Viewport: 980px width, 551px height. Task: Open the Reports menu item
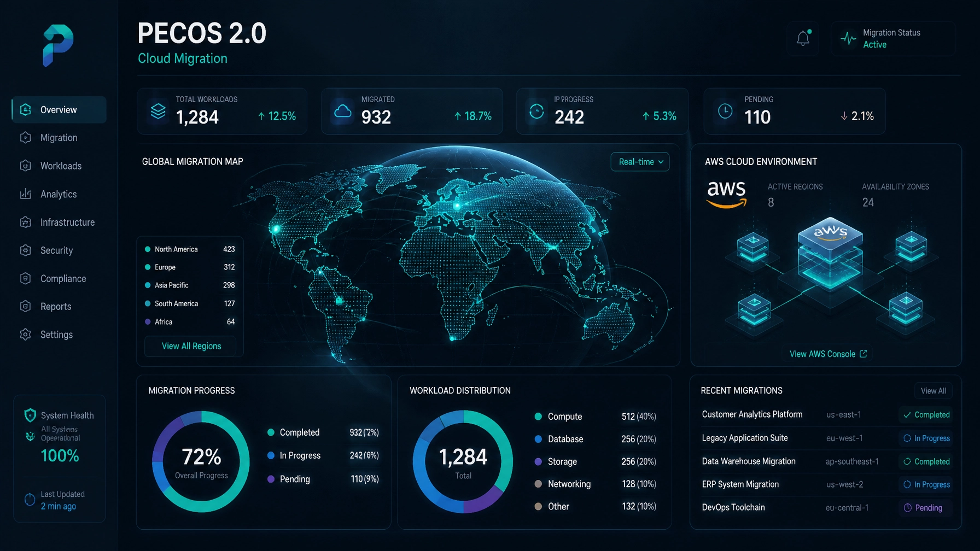pos(59,306)
